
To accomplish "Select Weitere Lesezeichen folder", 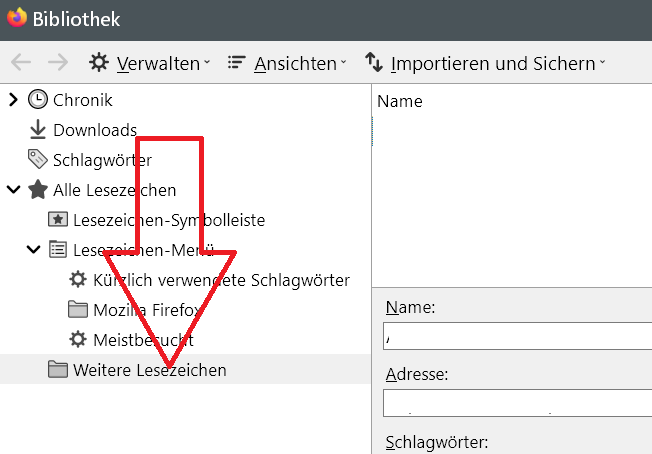I will (x=150, y=370).
